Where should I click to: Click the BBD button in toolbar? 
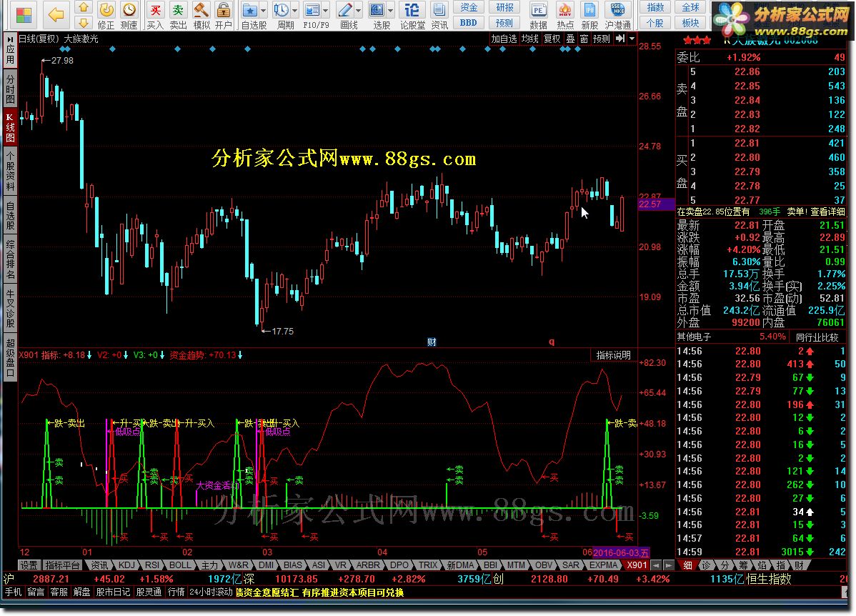tap(469, 22)
